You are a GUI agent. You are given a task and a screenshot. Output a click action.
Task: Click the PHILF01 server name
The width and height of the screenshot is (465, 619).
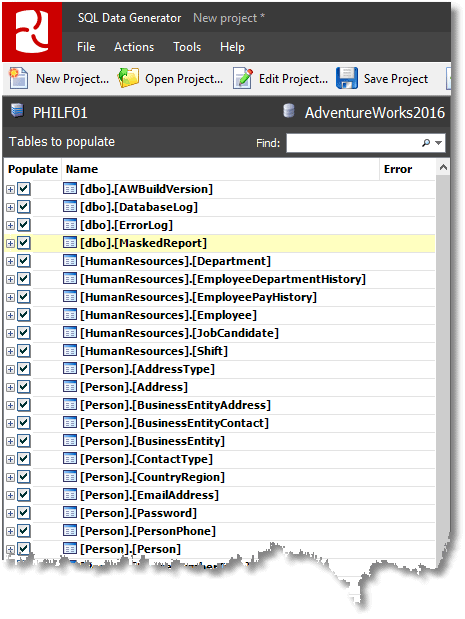point(60,113)
